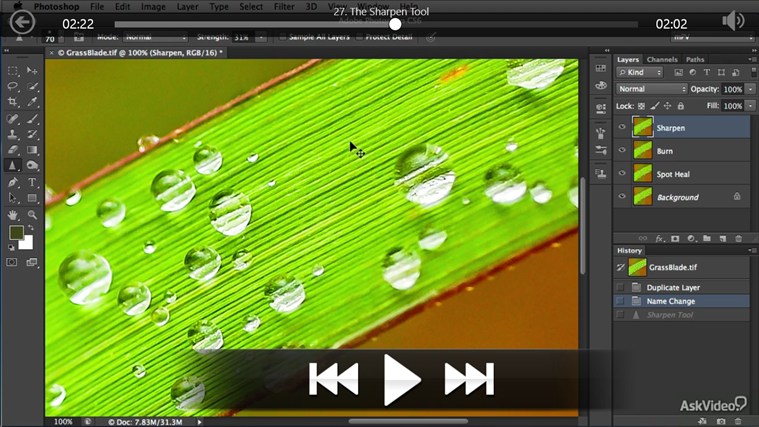Change screen mode icon in toolbox
Screen dimensions: 759x427
[32, 262]
